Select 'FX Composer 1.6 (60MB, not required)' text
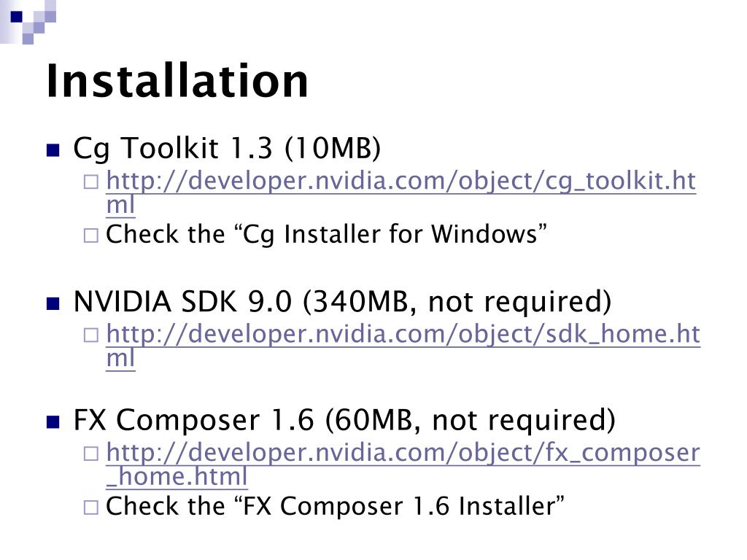 coord(344,421)
